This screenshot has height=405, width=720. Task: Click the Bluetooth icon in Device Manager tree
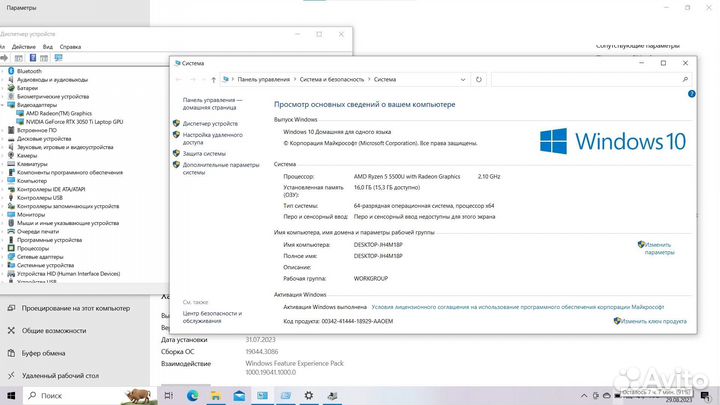point(11,71)
